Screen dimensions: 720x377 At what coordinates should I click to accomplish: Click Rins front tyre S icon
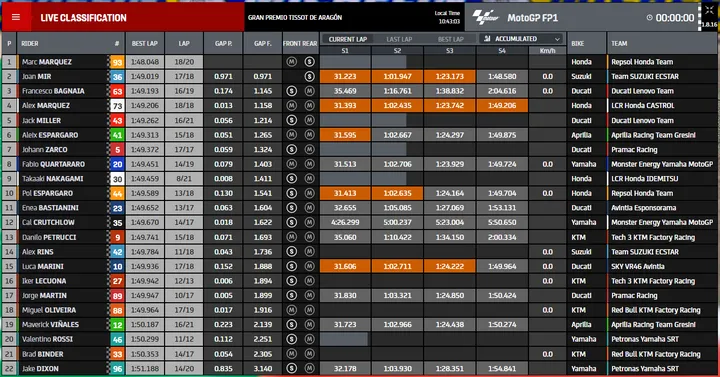pyautogui.click(x=291, y=252)
